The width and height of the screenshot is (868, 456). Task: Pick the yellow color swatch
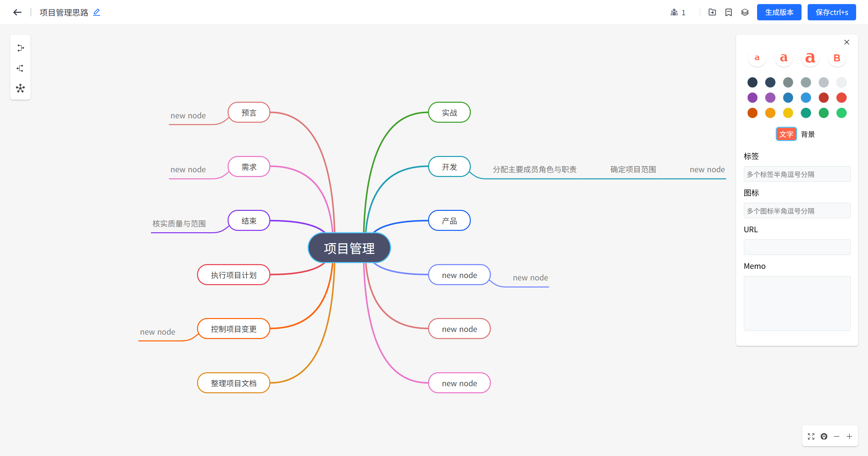(788, 113)
